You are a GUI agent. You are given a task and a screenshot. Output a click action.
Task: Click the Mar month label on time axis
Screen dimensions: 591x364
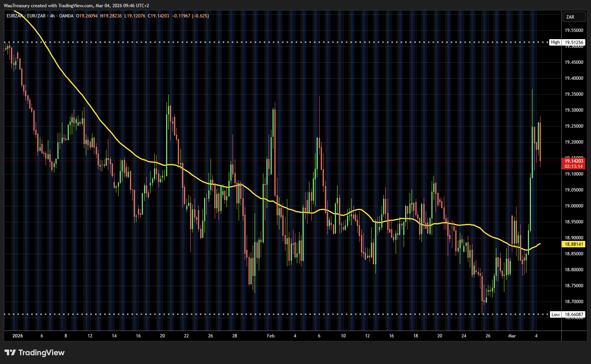pos(512,336)
